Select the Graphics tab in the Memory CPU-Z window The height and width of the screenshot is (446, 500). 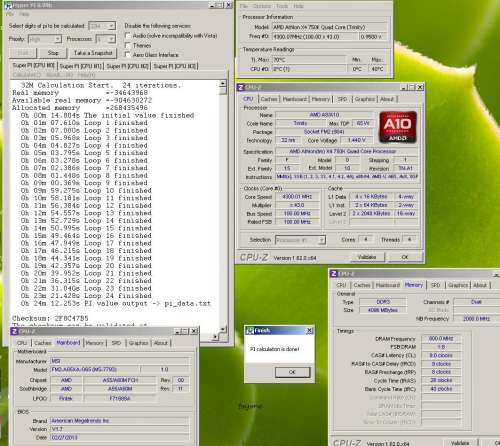458,285
